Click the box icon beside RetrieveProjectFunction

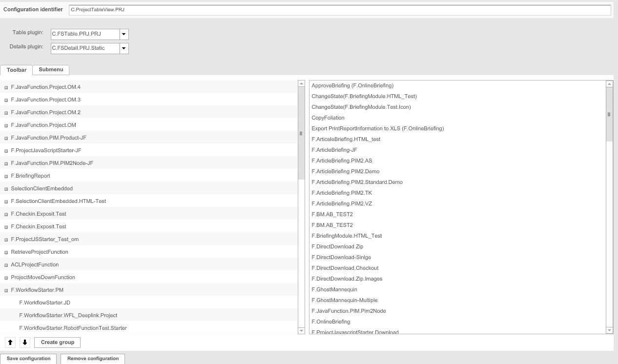click(x=5, y=252)
